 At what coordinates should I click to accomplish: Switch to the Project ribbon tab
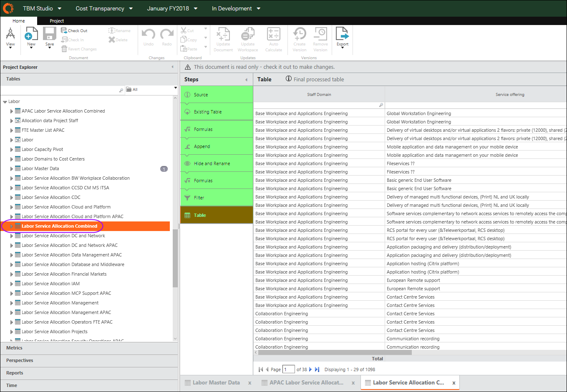click(x=57, y=21)
